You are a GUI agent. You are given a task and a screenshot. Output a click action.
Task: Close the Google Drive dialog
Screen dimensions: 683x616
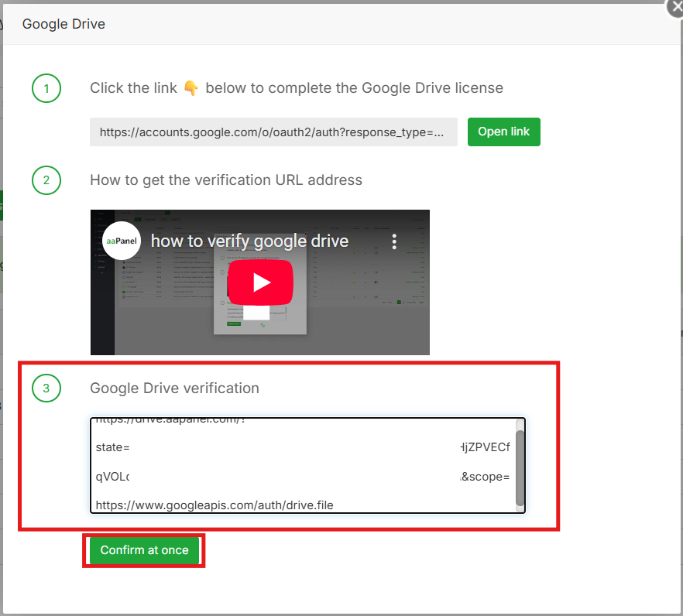click(674, 9)
